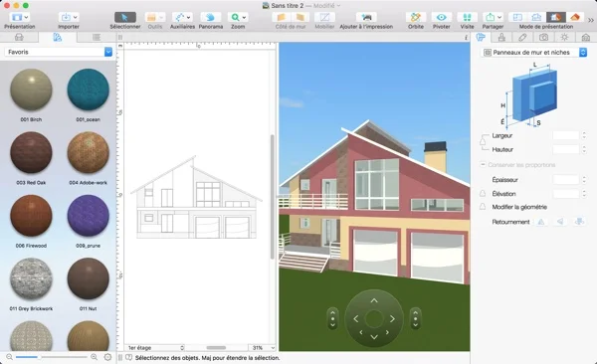Toggle the Largeur/Hauteur proportion lock
597x364 pixels.
(483, 141)
